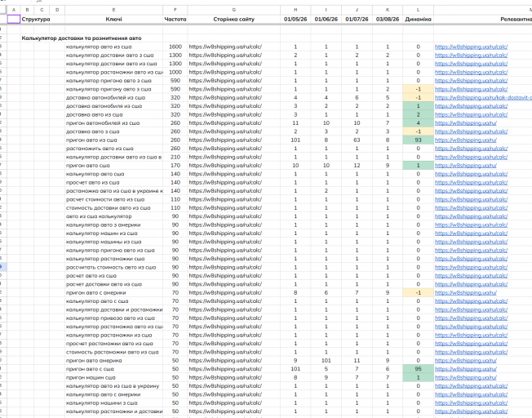Select the '01/07/26' date header cell

coord(357,20)
